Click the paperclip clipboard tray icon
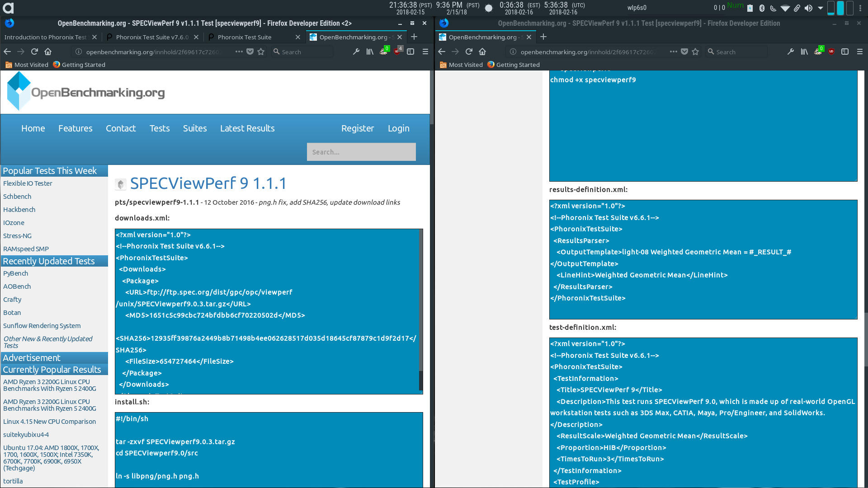Image resolution: width=868 pixels, height=488 pixels. pyautogui.click(x=797, y=8)
